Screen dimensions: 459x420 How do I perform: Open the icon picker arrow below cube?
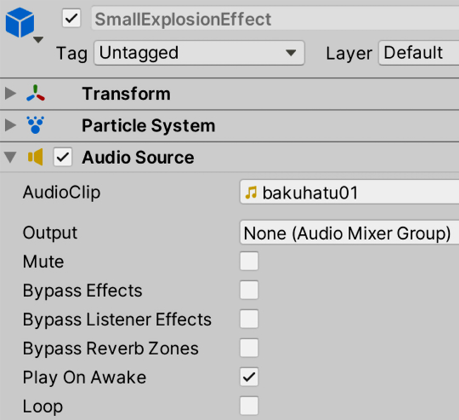point(38,40)
